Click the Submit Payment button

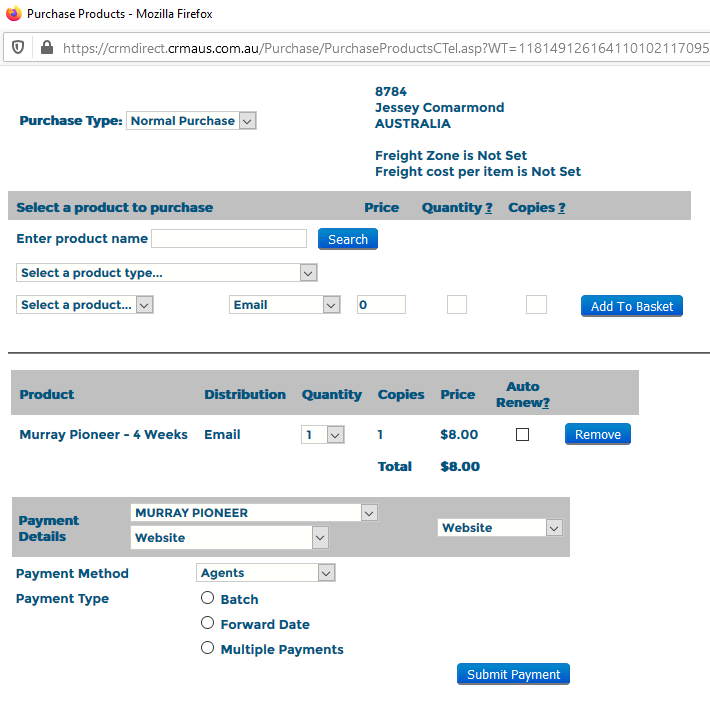513,675
